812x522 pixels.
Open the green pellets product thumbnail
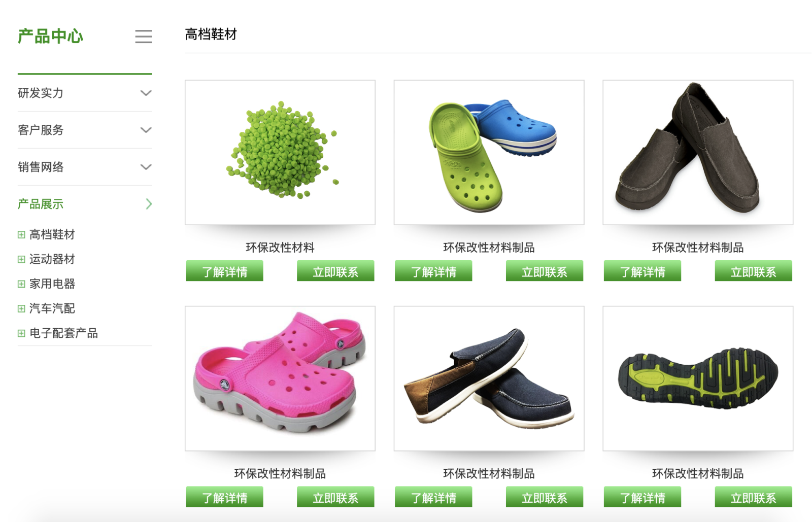click(280, 152)
